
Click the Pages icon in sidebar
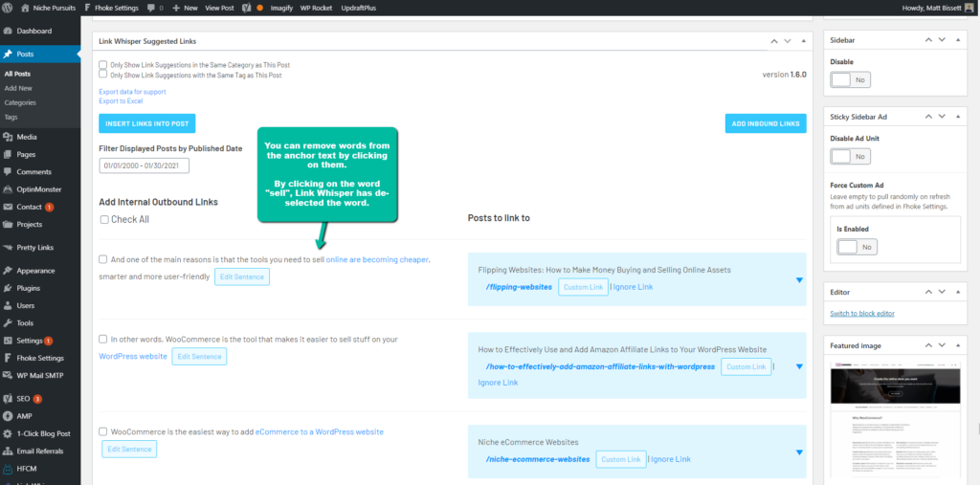coord(8,154)
